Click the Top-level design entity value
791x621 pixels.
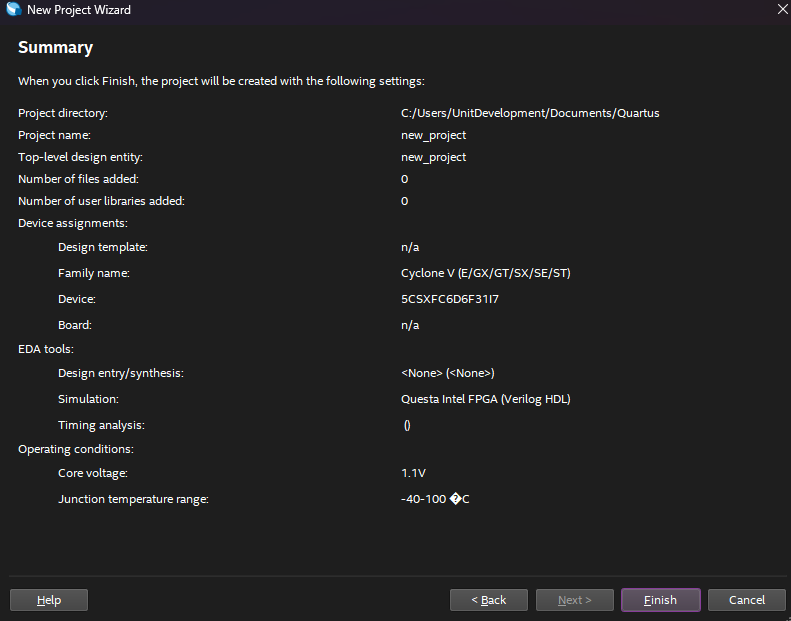pyautogui.click(x=433, y=157)
